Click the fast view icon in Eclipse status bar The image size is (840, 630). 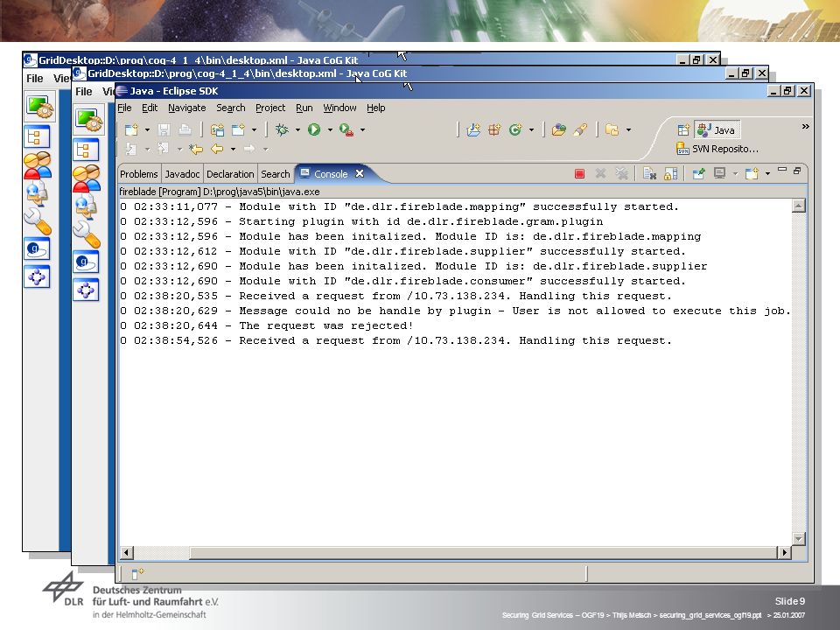[137, 574]
